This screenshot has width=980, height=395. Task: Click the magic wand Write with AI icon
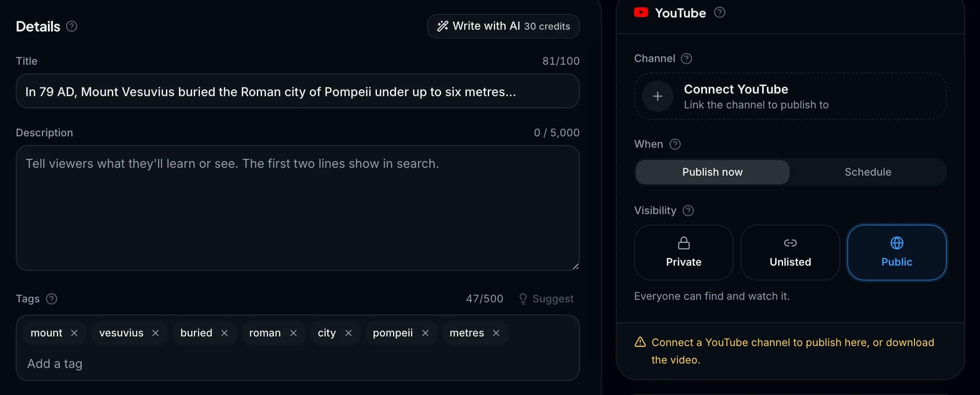[x=442, y=26]
